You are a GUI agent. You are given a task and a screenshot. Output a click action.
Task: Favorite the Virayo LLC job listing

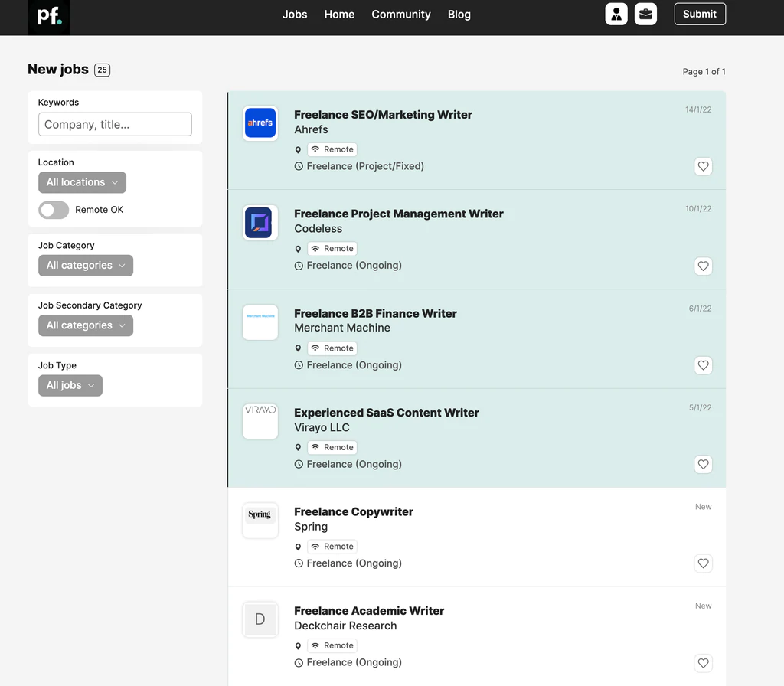[703, 464]
